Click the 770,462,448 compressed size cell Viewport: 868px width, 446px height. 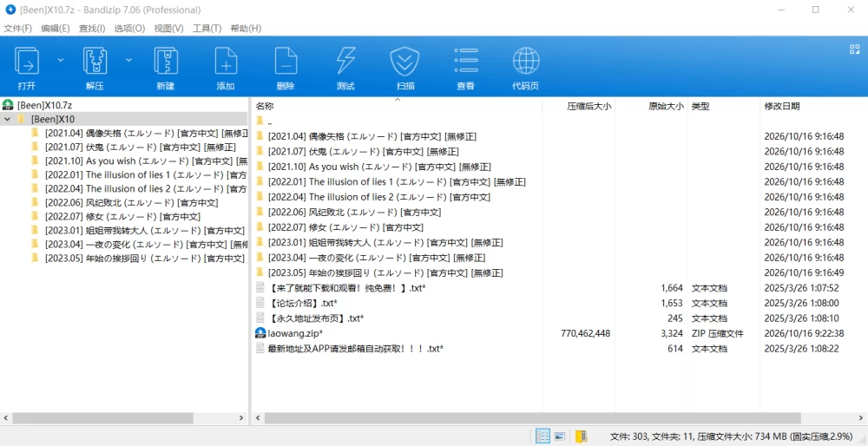(585, 333)
